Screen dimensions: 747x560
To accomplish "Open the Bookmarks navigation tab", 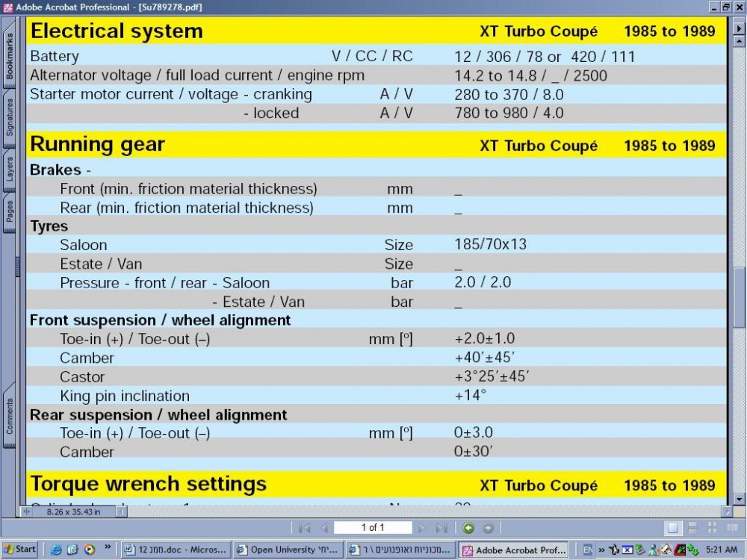I will [10, 56].
